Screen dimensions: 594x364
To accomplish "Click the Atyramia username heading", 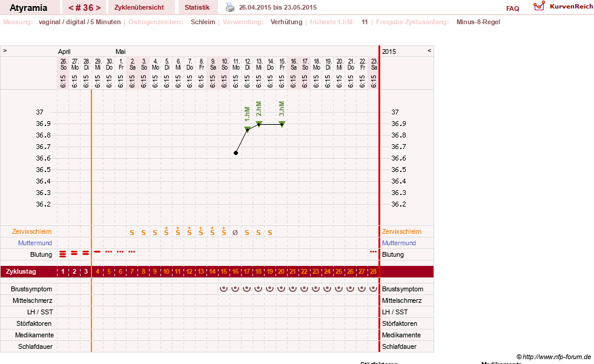I will click(x=28, y=8).
